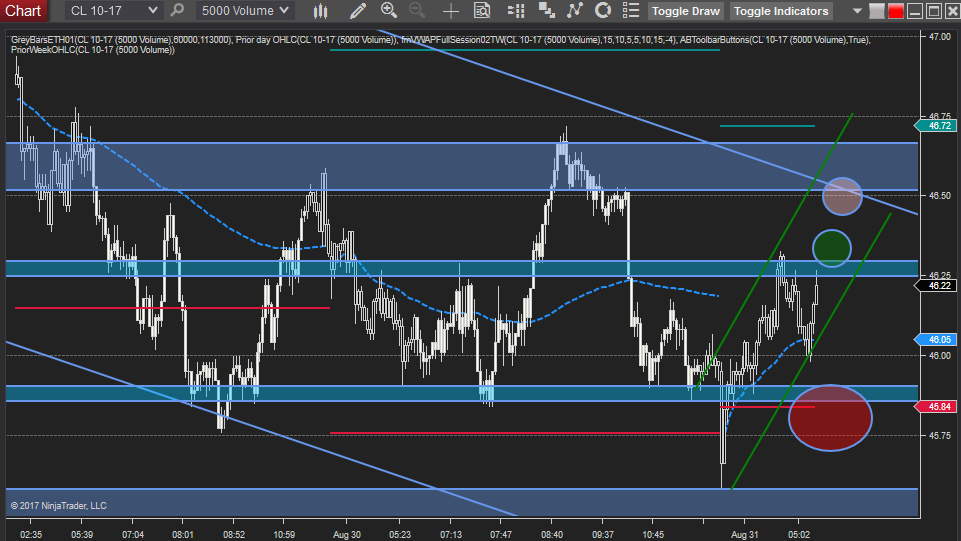Maximize the chart window

click(x=933, y=11)
